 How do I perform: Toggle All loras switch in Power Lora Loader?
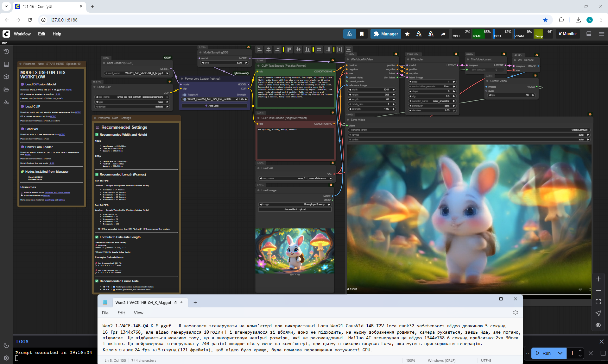185,95
